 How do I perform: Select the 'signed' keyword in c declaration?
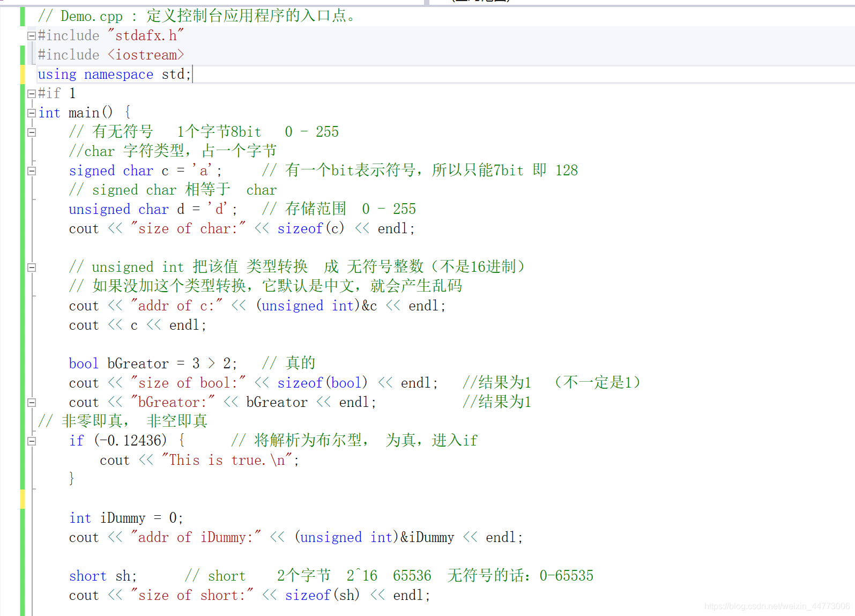[92, 171]
